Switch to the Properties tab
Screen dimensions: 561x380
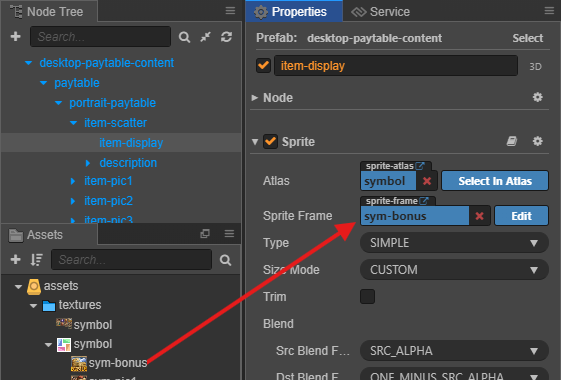(x=294, y=11)
